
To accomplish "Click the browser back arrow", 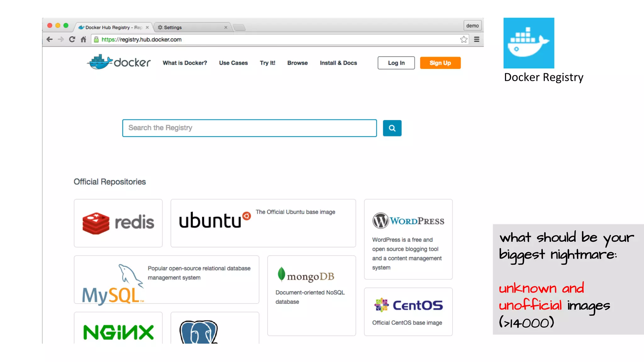I will pos(49,39).
